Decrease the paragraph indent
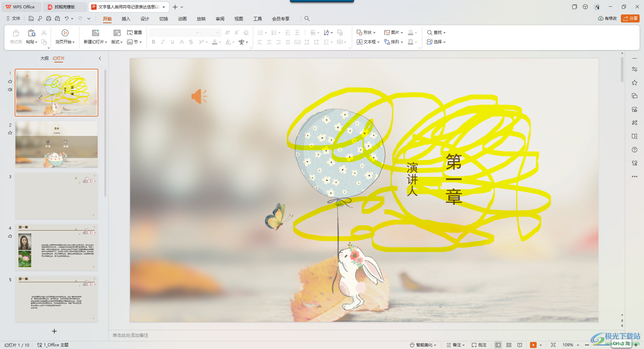The image size is (644, 349). [x=288, y=33]
